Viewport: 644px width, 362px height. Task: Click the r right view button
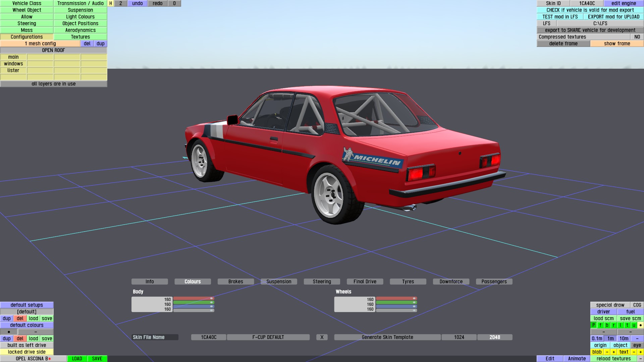tap(613, 325)
